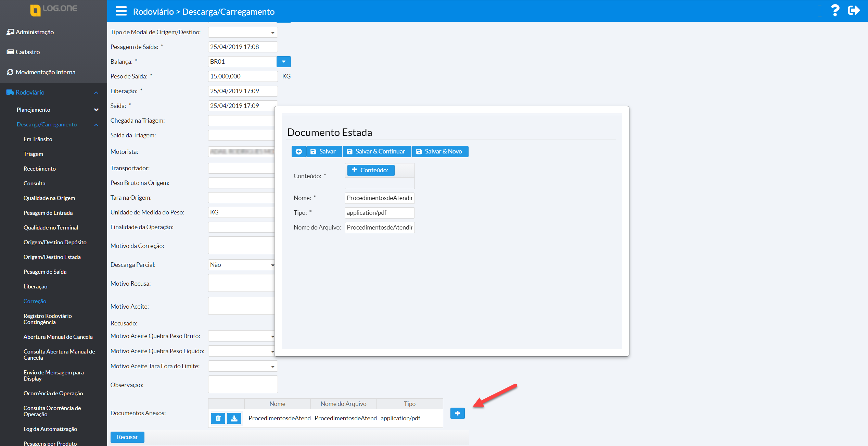The image size is (868, 446).
Task: Click the Peso de Saída input field
Action: (x=242, y=76)
